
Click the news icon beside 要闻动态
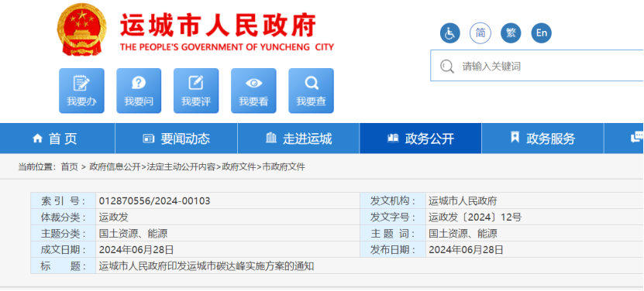pos(148,139)
